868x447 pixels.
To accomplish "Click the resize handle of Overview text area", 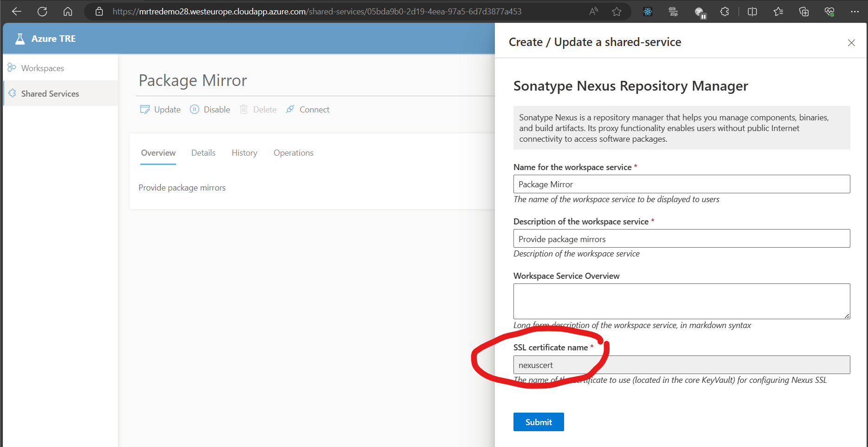I will pyautogui.click(x=847, y=316).
